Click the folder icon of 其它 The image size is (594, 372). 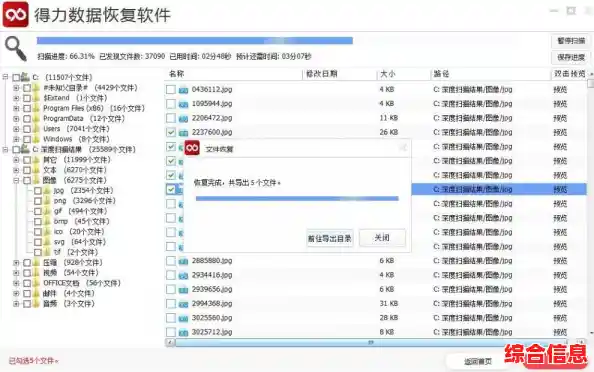pyautogui.click(x=36, y=160)
